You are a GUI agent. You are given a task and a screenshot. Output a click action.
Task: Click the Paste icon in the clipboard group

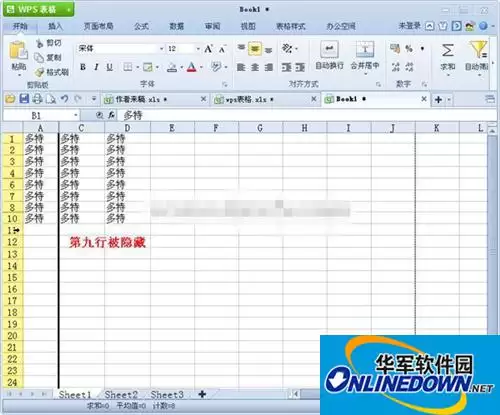[18, 51]
